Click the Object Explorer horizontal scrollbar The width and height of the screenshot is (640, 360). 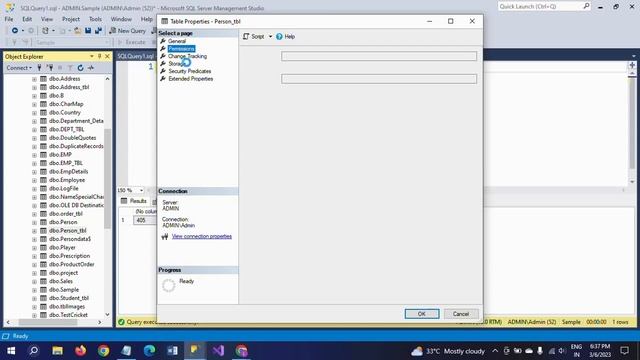coord(48,322)
